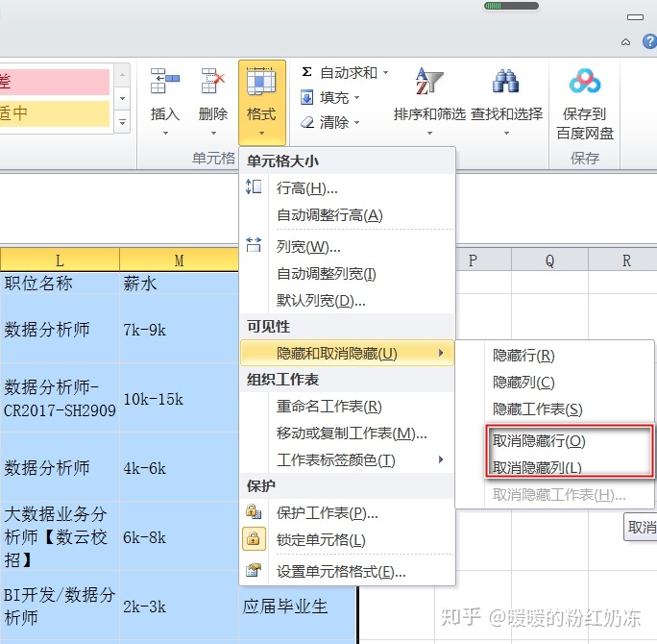The width and height of the screenshot is (657, 644).
Task: Choose 隐藏列(C) in submenu
Action: [555, 382]
